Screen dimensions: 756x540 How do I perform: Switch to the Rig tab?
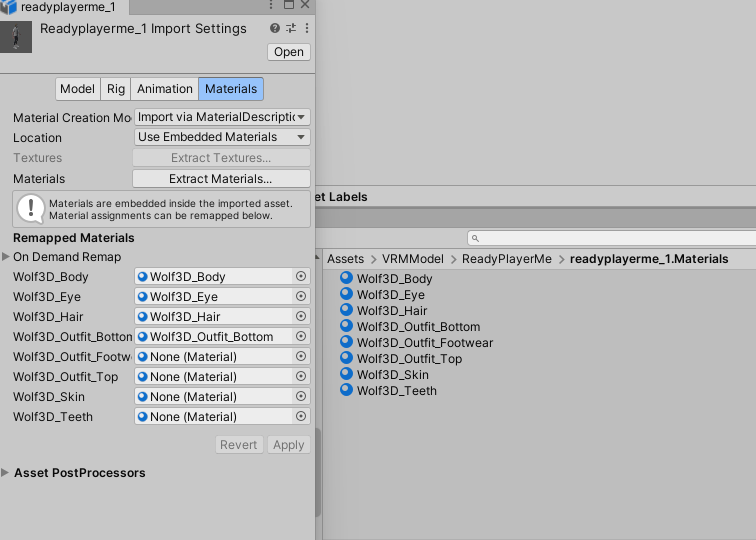point(116,89)
